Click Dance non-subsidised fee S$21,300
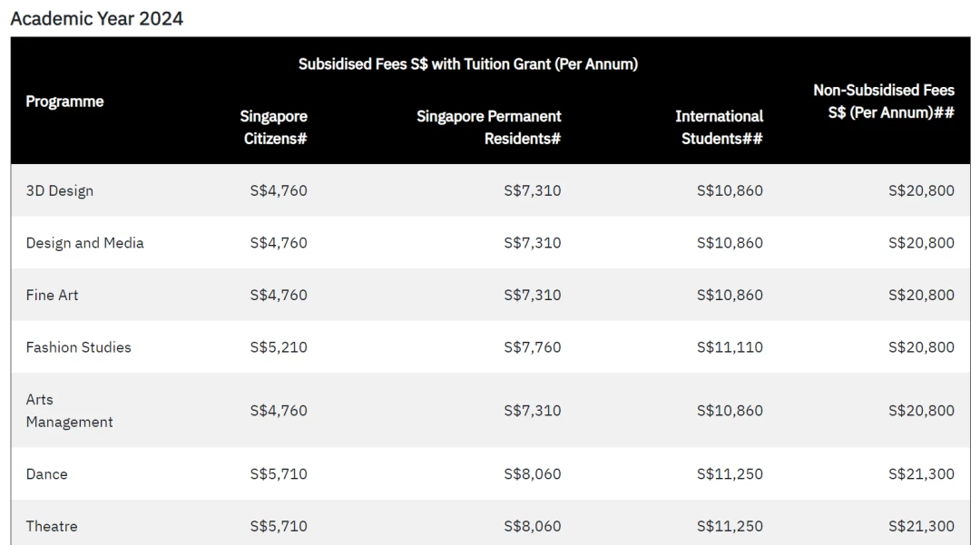980x545 pixels. pos(921,474)
